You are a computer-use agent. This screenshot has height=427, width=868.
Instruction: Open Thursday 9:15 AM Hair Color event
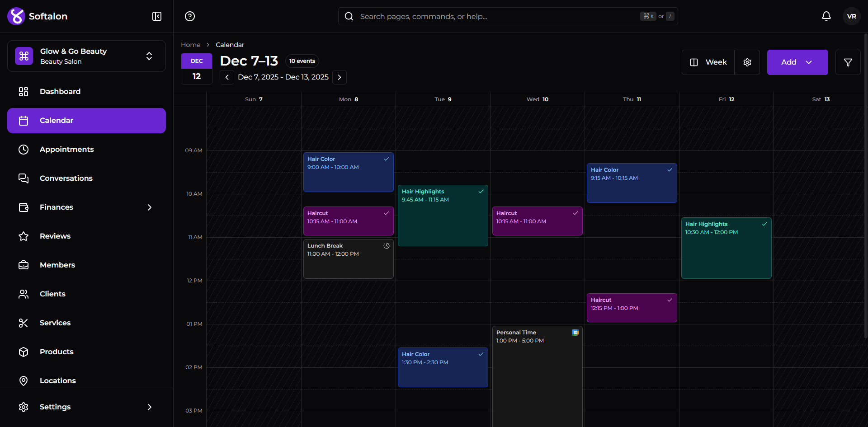632,183
